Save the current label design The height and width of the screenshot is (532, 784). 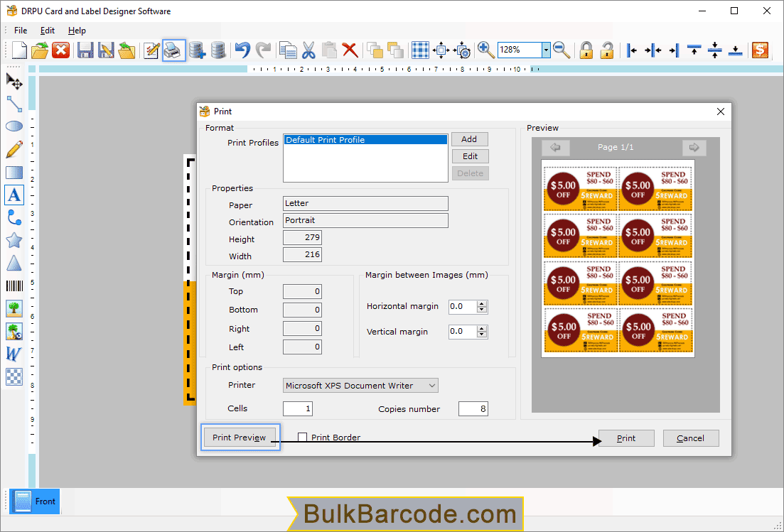point(85,50)
